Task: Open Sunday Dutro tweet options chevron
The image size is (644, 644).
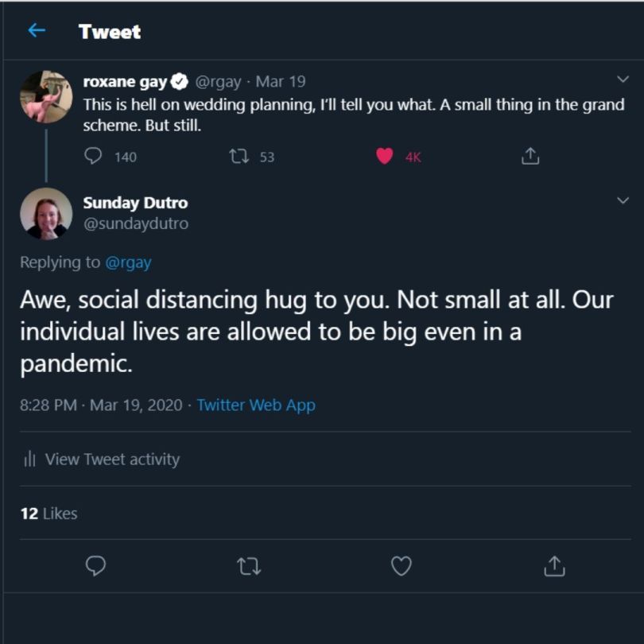Action: coord(623,201)
